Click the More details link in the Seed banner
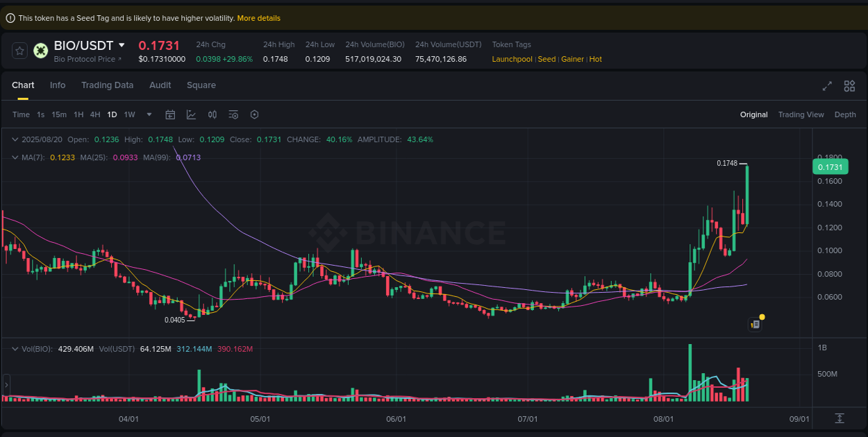Screen dimensions: 868x437 258,17
